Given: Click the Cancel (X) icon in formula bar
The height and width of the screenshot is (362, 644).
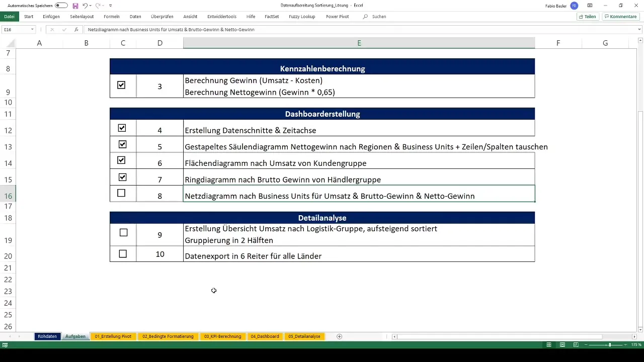Looking at the screenshot, I should (52, 30).
